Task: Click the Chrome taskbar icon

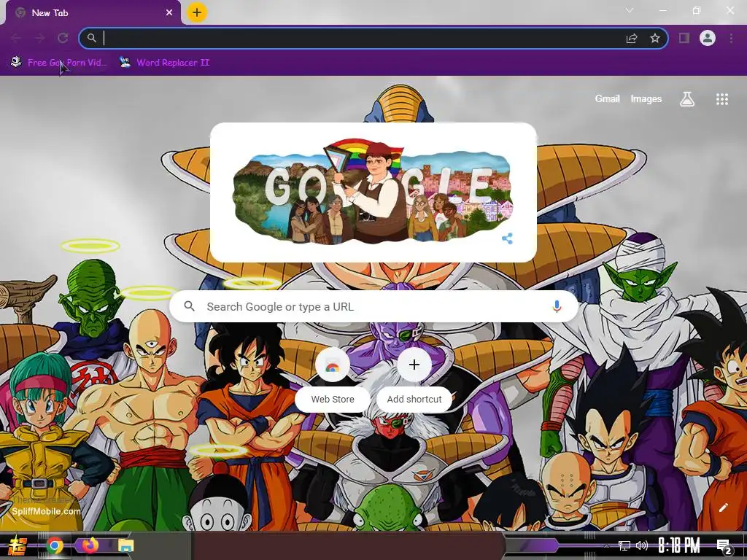Action: [x=55, y=545]
